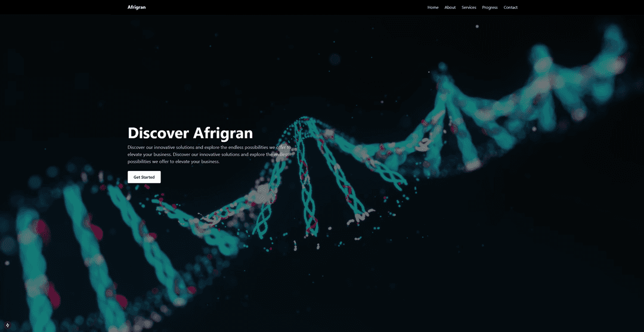Open the lightning bolt dev tools icon
644x332 pixels.
click(x=7, y=325)
